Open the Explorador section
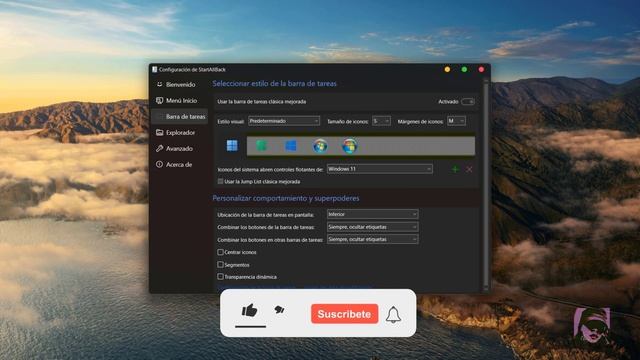 point(179,133)
